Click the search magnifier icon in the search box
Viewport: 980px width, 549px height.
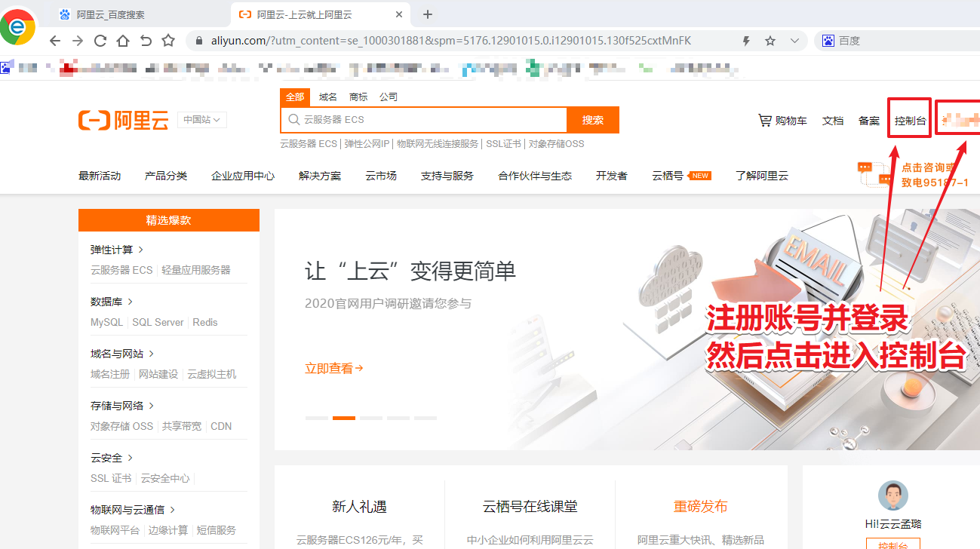(x=295, y=119)
